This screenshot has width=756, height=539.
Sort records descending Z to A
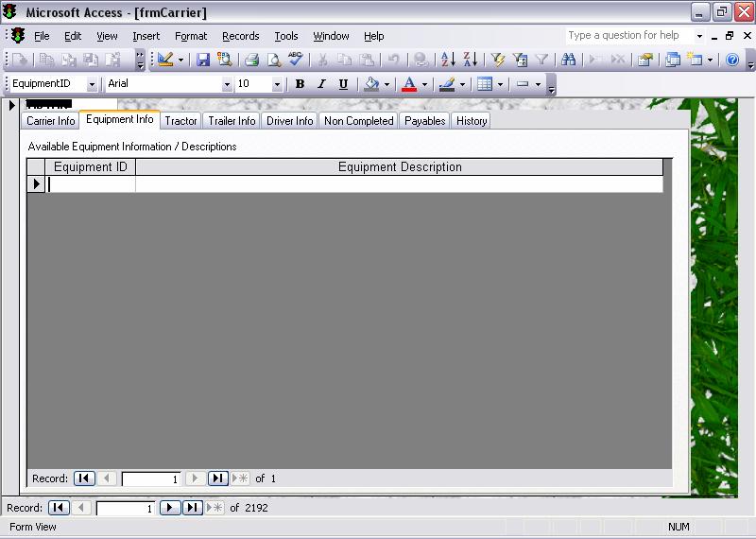coord(470,60)
